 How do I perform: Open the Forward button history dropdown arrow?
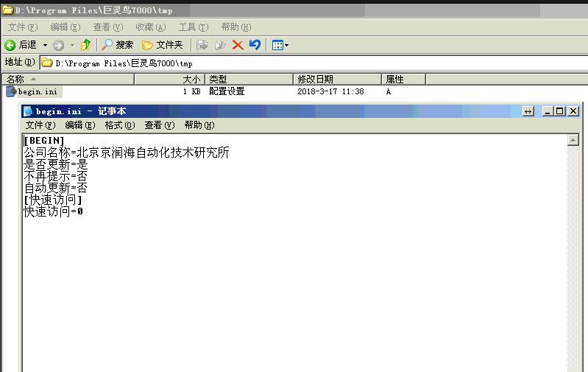[72, 45]
